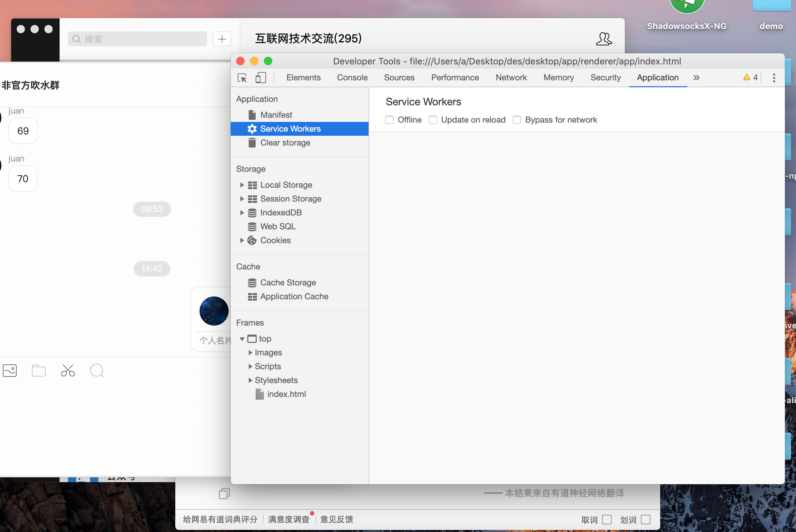Expand the Local Storage tree item

coord(242,185)
